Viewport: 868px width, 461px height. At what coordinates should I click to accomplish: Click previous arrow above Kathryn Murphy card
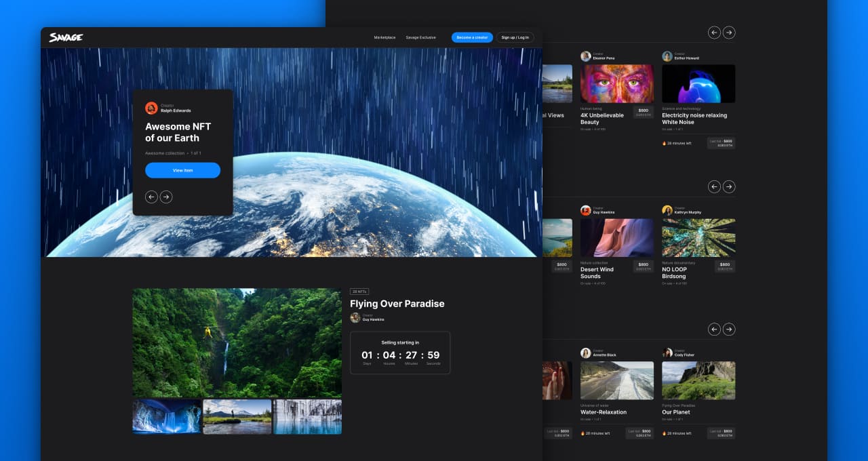point(714,186)
